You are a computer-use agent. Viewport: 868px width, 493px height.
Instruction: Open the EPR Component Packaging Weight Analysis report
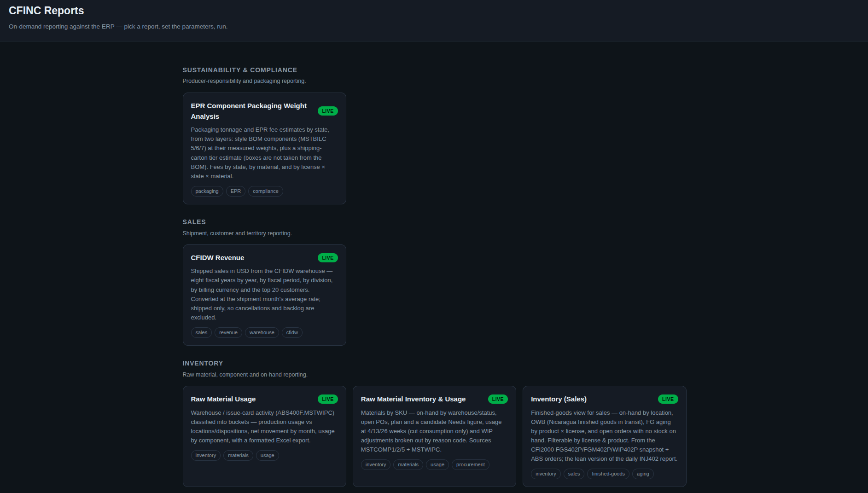264,148
